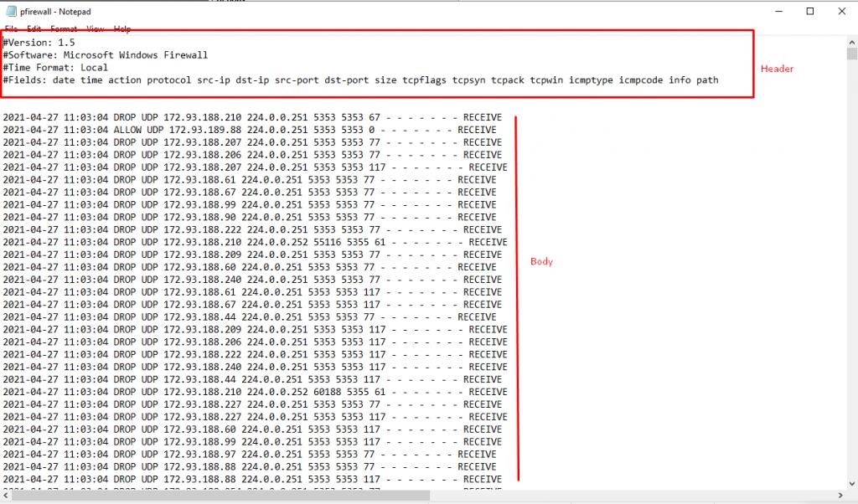Click the log line with 172.93.188.97
858x504 pixels.
click(x=250, y=455)
